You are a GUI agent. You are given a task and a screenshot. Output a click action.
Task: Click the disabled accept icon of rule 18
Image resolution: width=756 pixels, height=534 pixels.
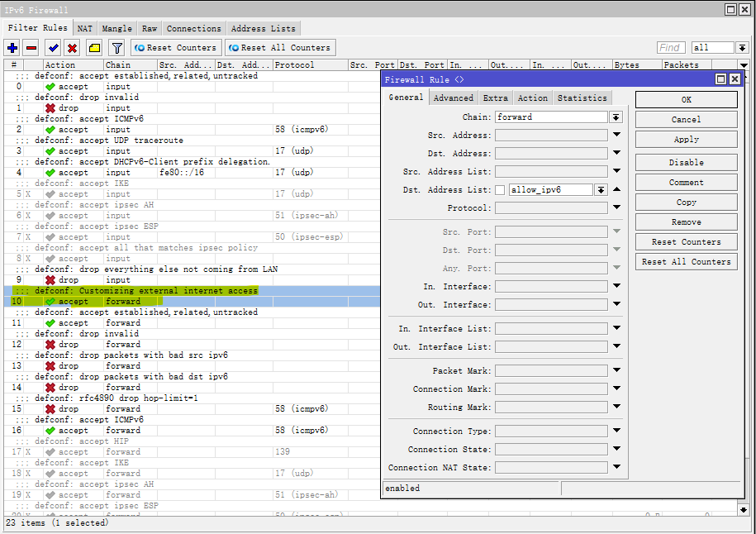point(50,474)
